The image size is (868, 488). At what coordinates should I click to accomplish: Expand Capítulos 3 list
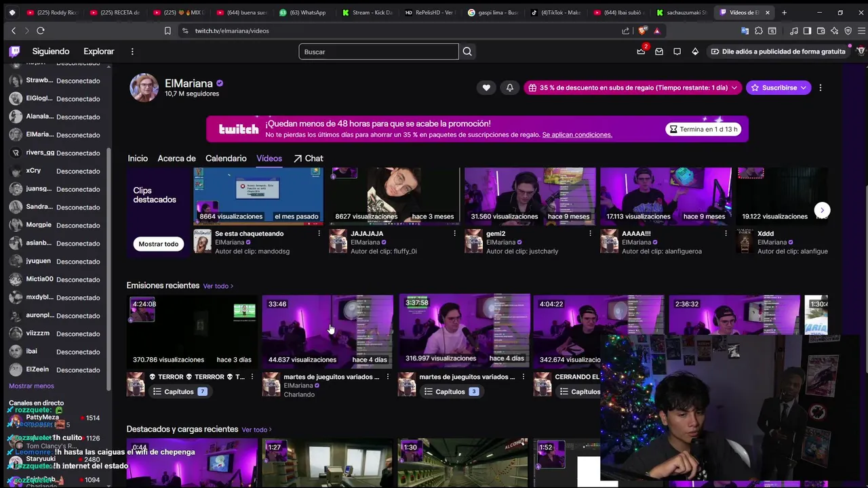tap(452, 392)
